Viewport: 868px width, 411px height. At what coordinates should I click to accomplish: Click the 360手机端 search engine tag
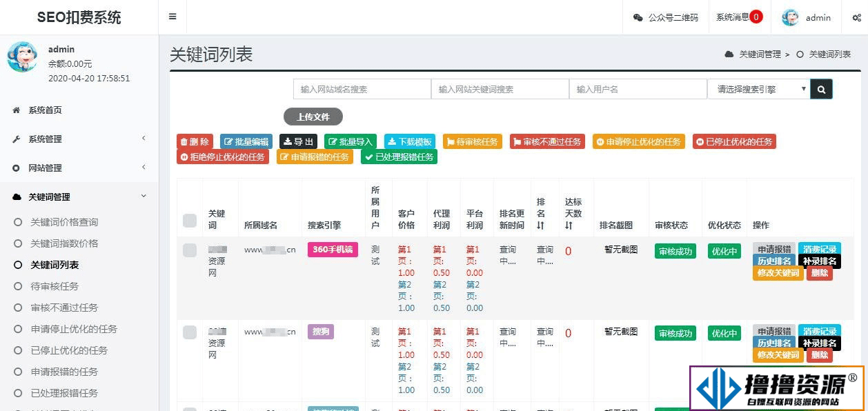click(x=333, y=250)
